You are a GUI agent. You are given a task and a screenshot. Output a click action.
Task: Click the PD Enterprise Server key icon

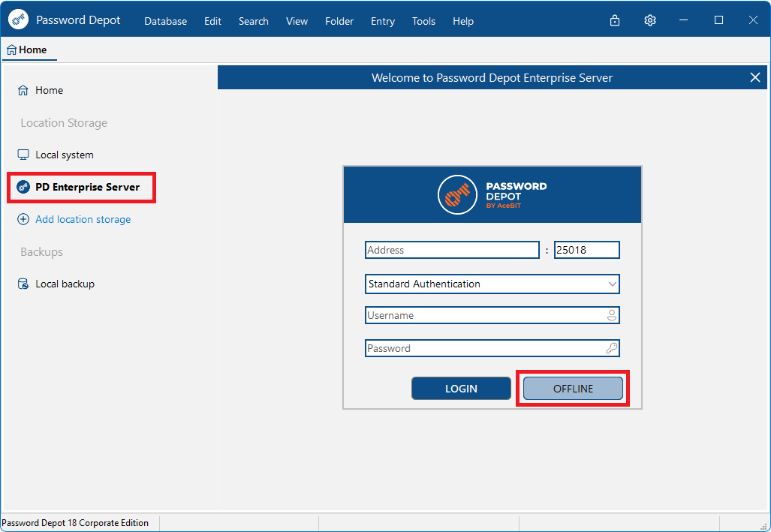click(x=23, y=187)
